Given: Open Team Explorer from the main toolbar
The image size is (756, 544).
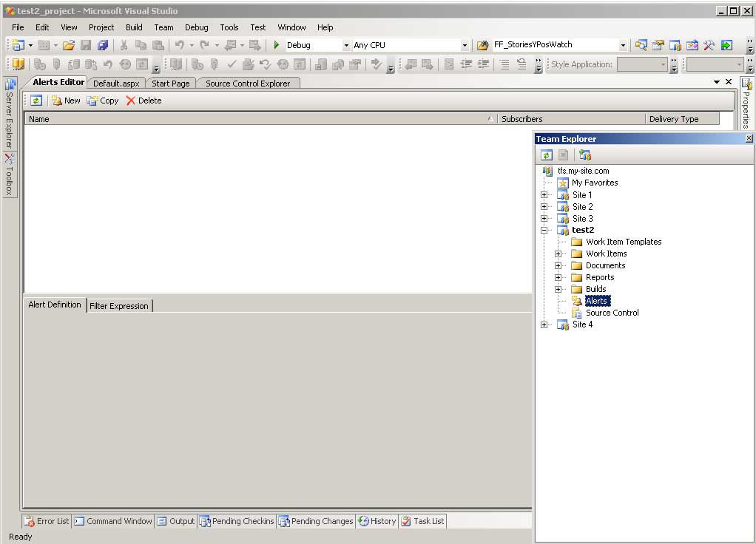Looking at the screenshot, I should [675, 45].
